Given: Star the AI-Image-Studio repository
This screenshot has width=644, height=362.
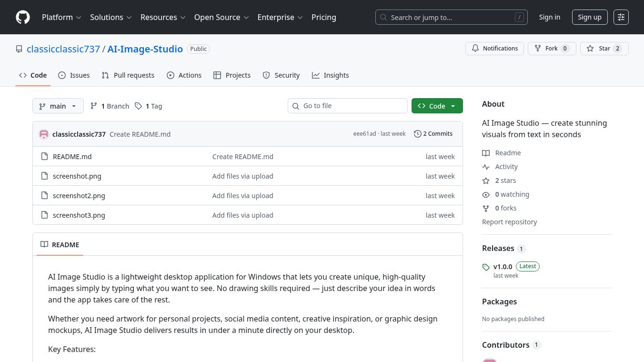Looking at the screenshot, I should [604, 49].
